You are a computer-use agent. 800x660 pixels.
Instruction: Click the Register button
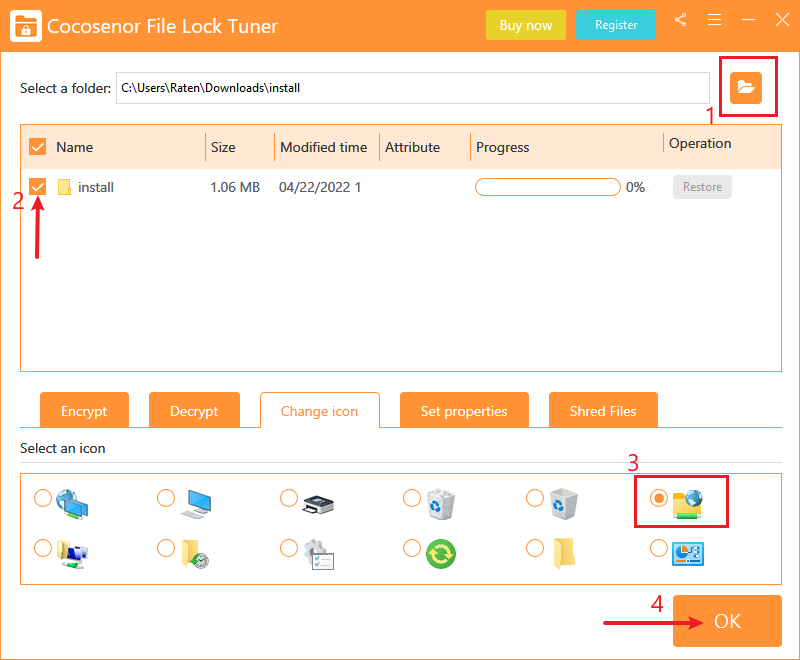[616, 25]
